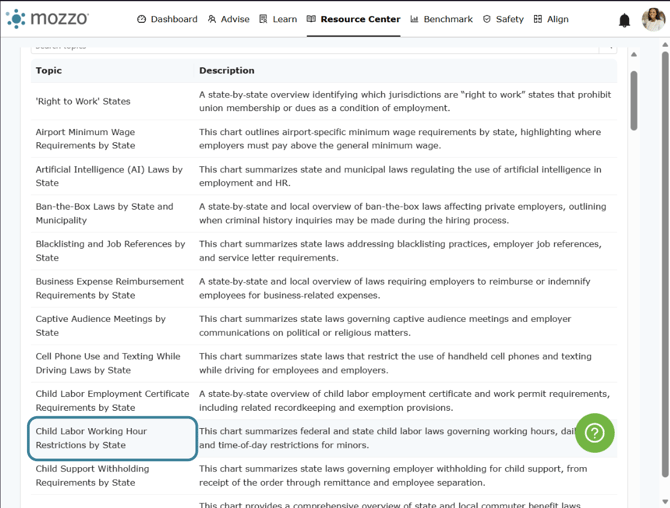Open Artificial Intelligence (AI) Laws topic
The image size is (670, 508).
[x=109, y=176]
